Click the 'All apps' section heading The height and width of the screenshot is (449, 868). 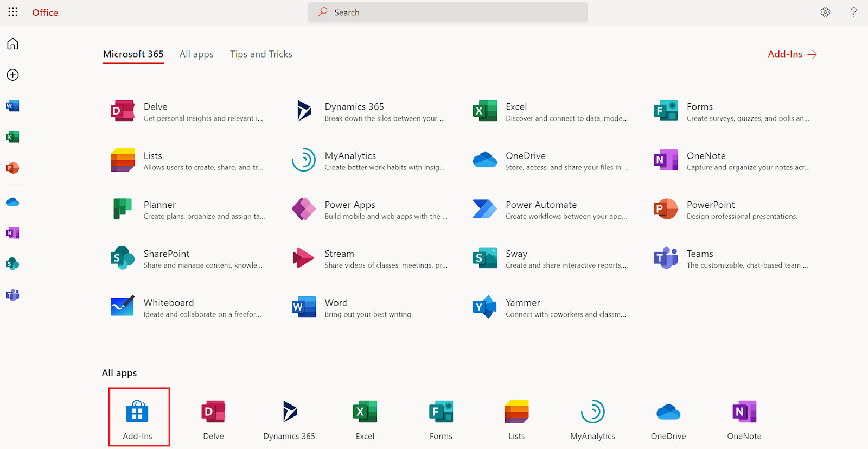[x=119, y=373]
